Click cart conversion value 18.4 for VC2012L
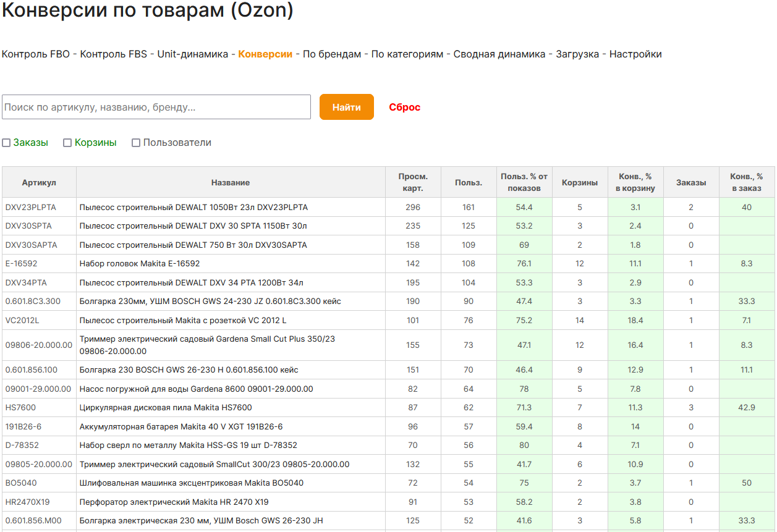777x532 pixels. [635, 321]
